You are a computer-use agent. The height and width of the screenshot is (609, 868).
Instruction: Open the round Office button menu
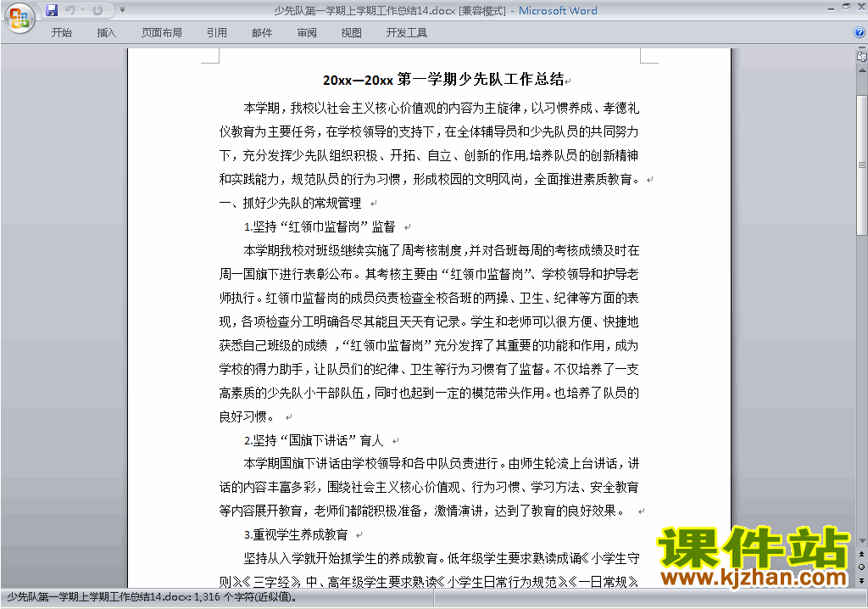click(19, 18)
